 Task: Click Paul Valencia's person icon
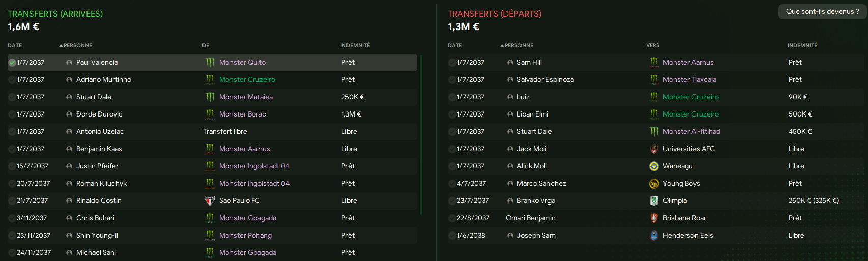coord(69,63)
